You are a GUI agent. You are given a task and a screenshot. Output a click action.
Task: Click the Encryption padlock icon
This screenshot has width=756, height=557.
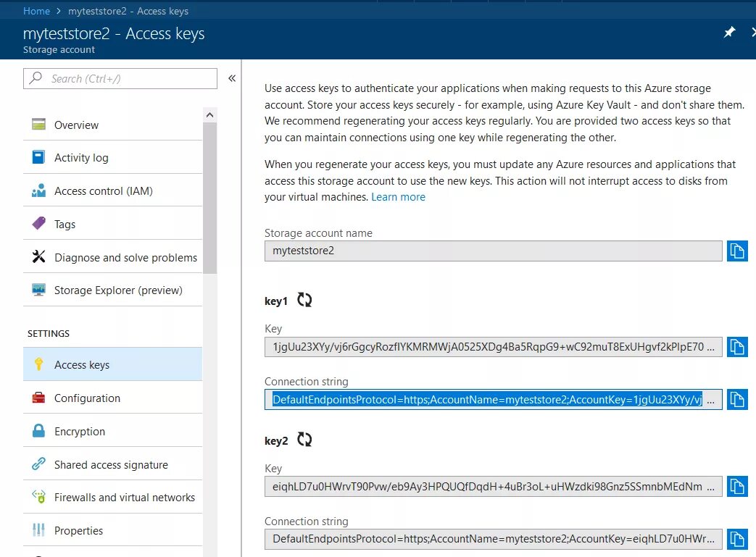tap(38, 431)
